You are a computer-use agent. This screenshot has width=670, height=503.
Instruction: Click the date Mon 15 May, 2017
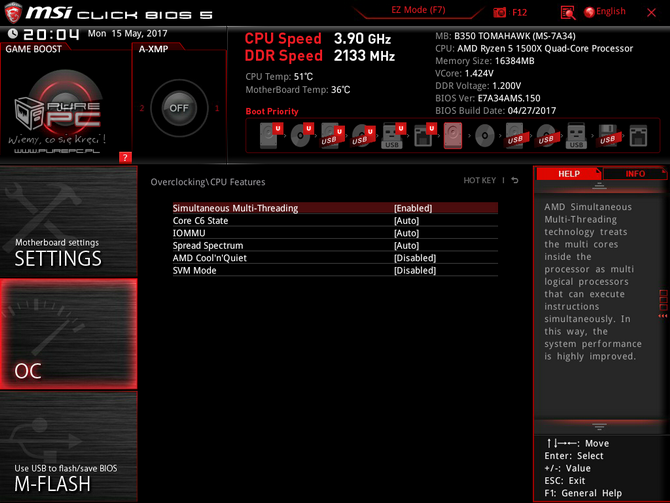click(x=127, y=33)
